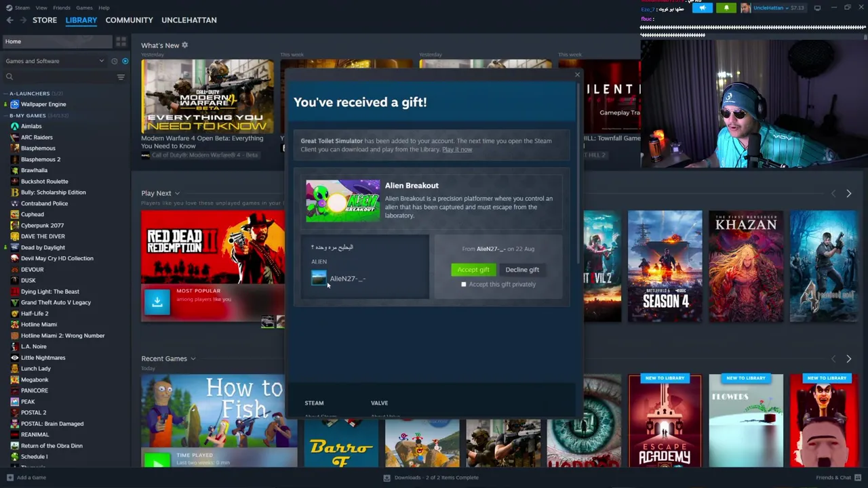Open Wallpaper Engine icon in sidebar
The width and height of the screenshot is (868, 488).
click(x=14, y=104)
